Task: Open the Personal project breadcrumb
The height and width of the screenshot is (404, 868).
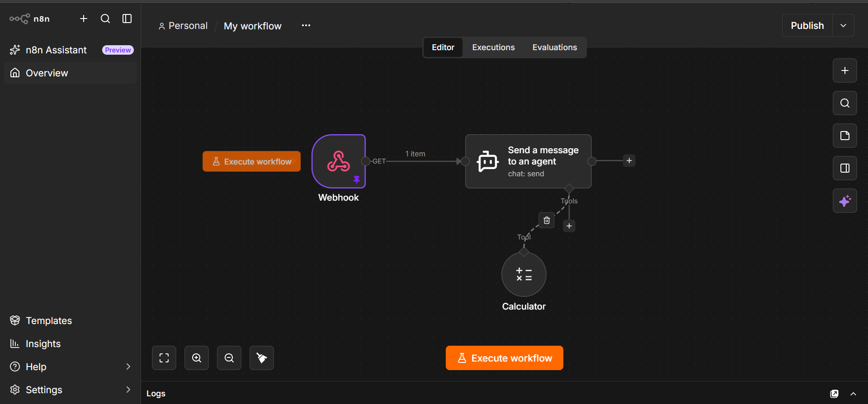Action: pyautogui.click(x=183, y=26)
